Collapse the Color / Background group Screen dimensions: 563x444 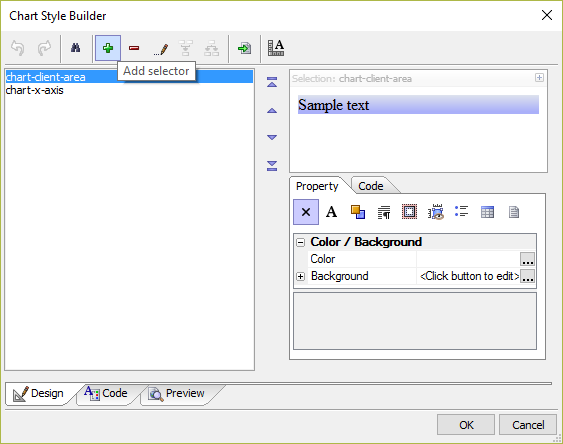click(x=301, y=242)
